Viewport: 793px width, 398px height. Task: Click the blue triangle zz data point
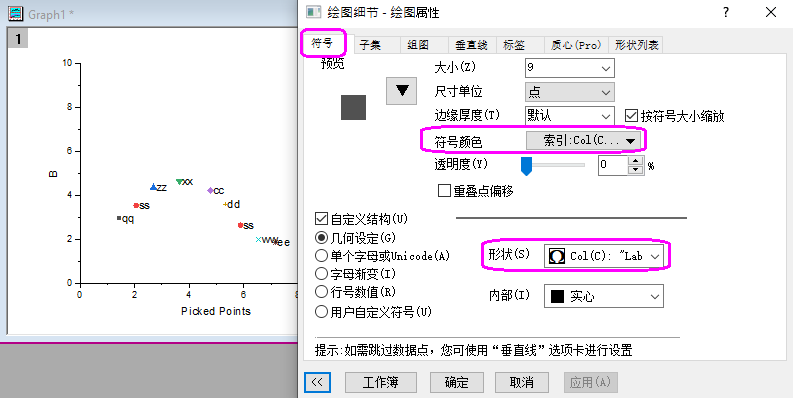[153, 187]
